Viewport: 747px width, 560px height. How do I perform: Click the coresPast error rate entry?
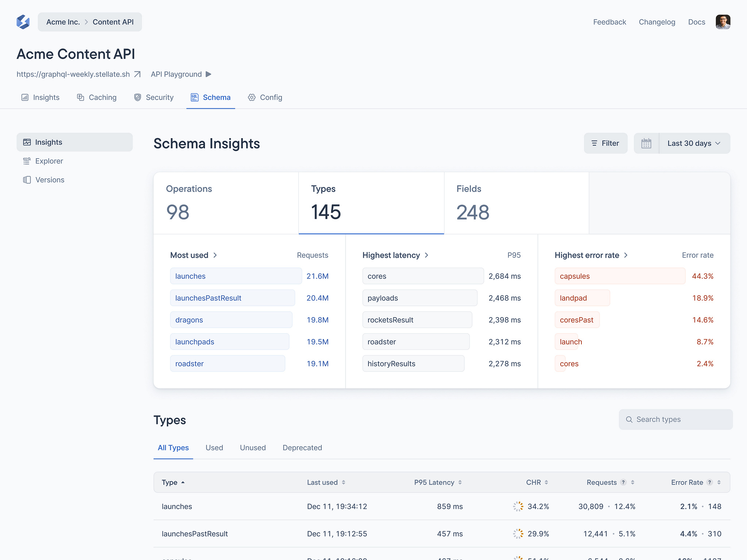(x=577, y=320)
